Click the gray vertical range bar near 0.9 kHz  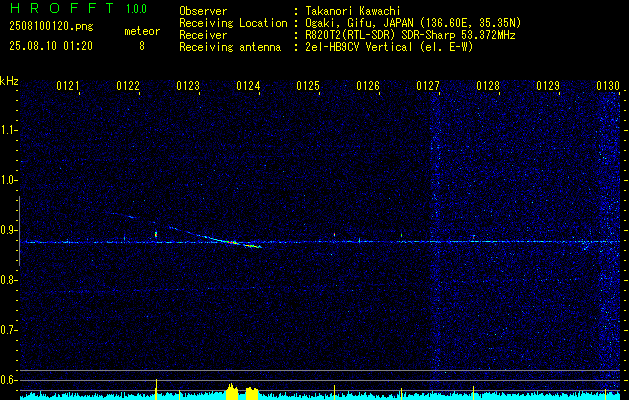pos(19,231)
